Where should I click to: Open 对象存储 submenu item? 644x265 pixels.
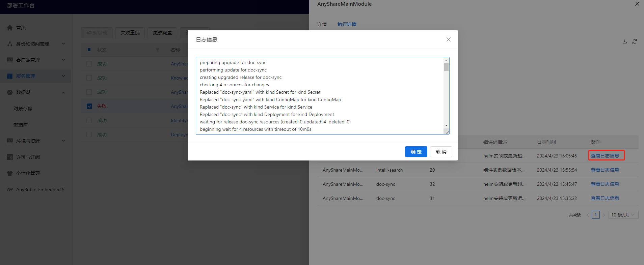(23, 109)
